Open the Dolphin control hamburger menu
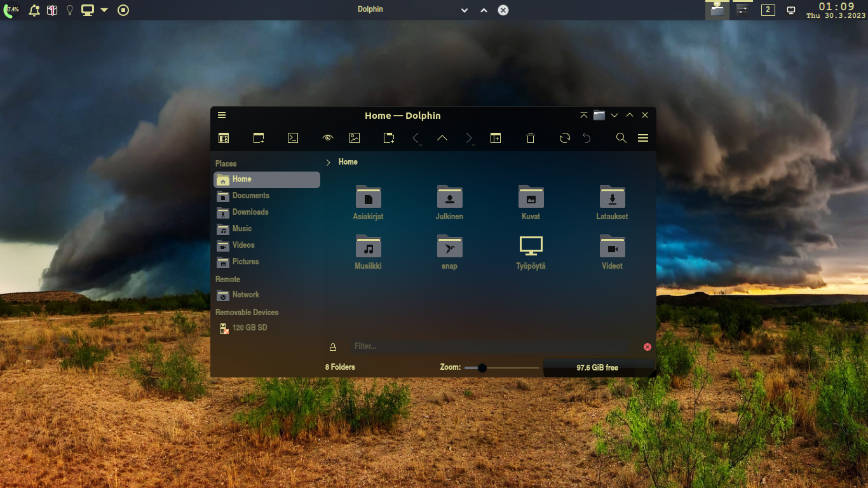 point(643,138)
